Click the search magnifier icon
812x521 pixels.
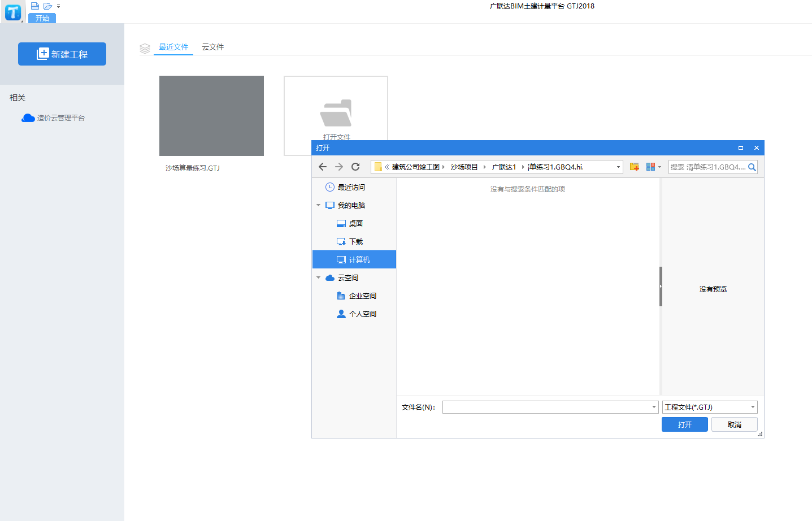click(x=752, y=167)
